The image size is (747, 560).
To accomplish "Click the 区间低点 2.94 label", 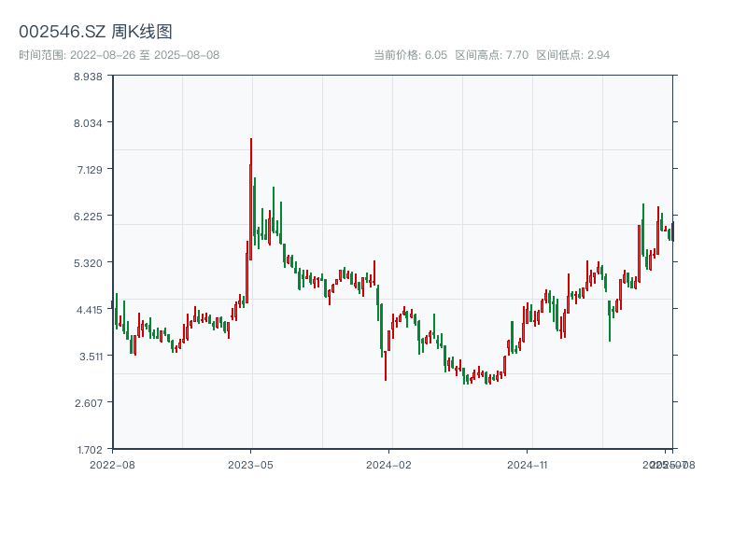I will coord(572,55).
